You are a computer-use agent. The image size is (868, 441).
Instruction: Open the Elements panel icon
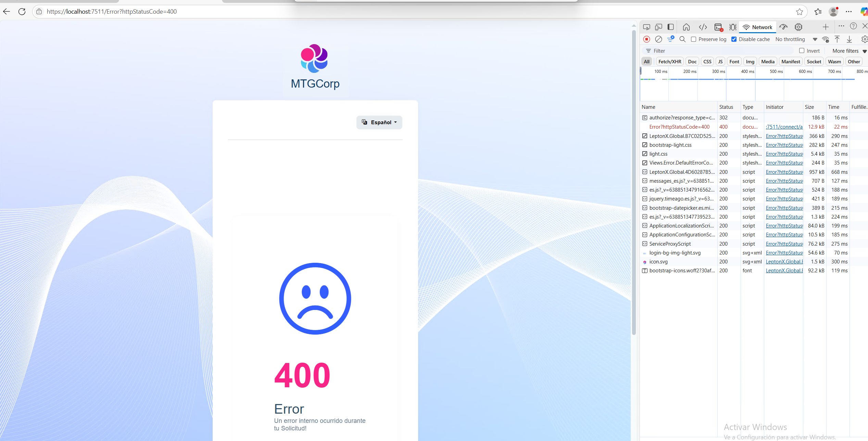click(x=703, y=27)
